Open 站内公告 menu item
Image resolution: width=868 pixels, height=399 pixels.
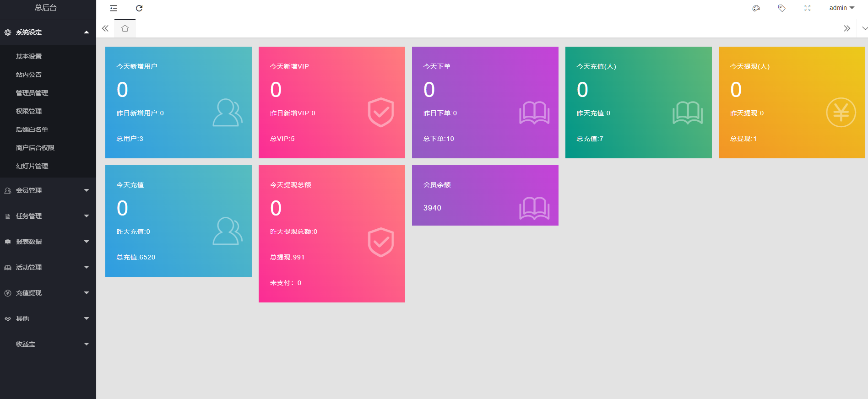29,75
